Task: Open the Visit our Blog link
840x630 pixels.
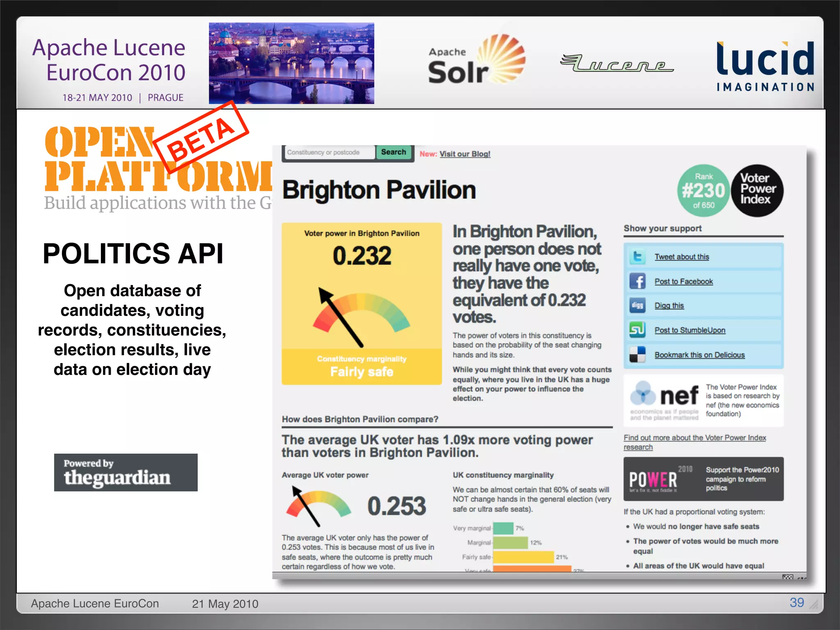Action: (x=465, y=154)
